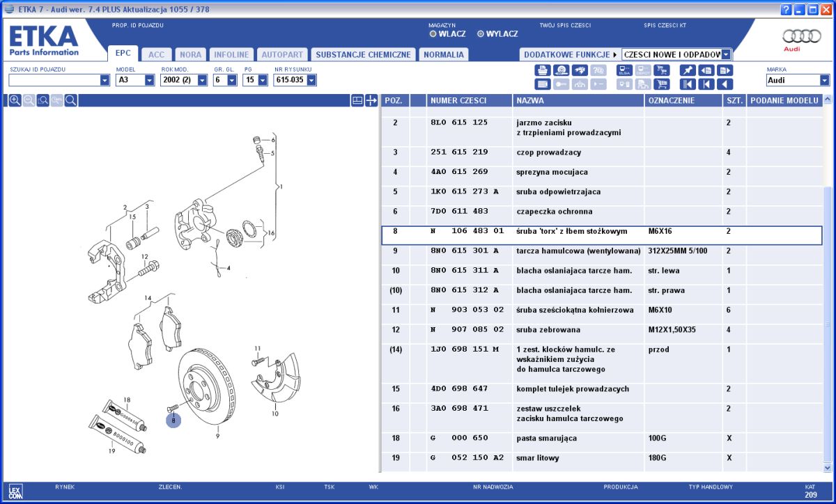Toggle the split layout view icon
Image resolution: width=836 pixels, height=504 pixels.
(x=357, y=100)
